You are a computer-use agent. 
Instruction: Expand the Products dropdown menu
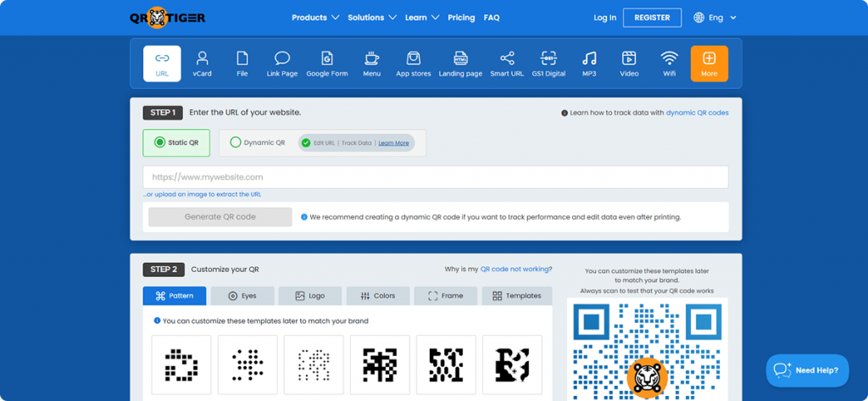[314, 17]
